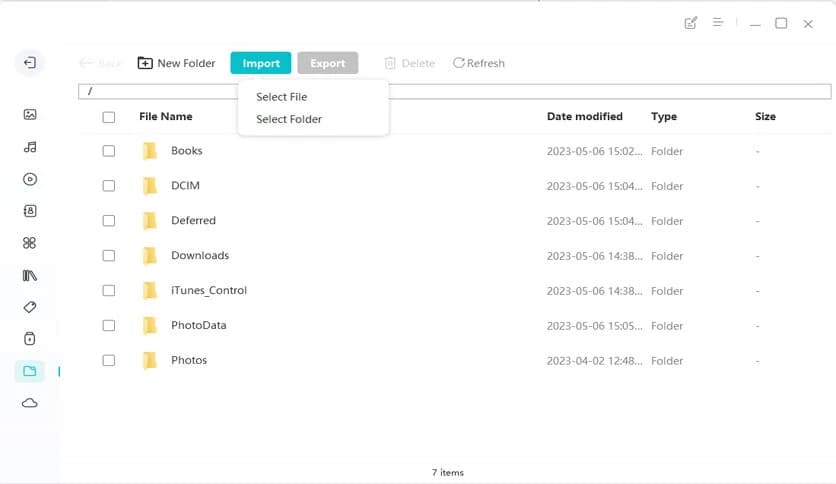Click the date 2023-05-06 15:02 of Books
This screenshot has width=836, height=484.
(x=594, y=151)
